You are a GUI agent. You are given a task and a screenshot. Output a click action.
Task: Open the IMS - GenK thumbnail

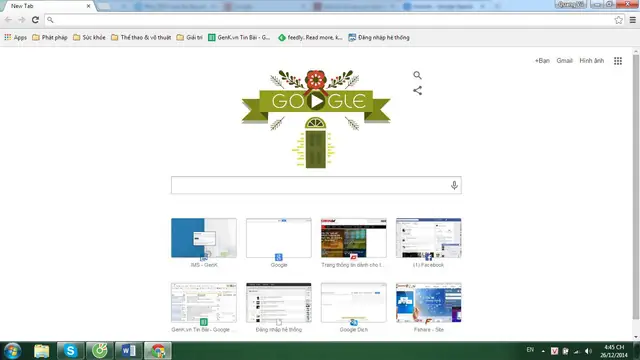click(x=204, y=238)
